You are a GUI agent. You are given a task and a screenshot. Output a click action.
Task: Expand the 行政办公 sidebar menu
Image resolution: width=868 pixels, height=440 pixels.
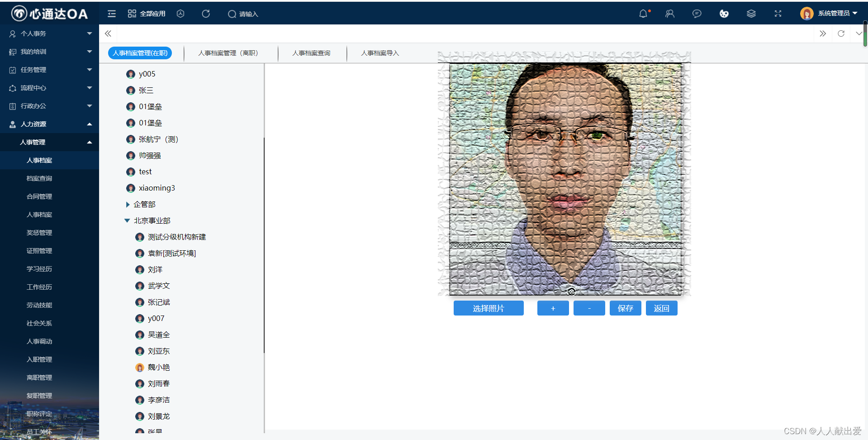point(49,106)
